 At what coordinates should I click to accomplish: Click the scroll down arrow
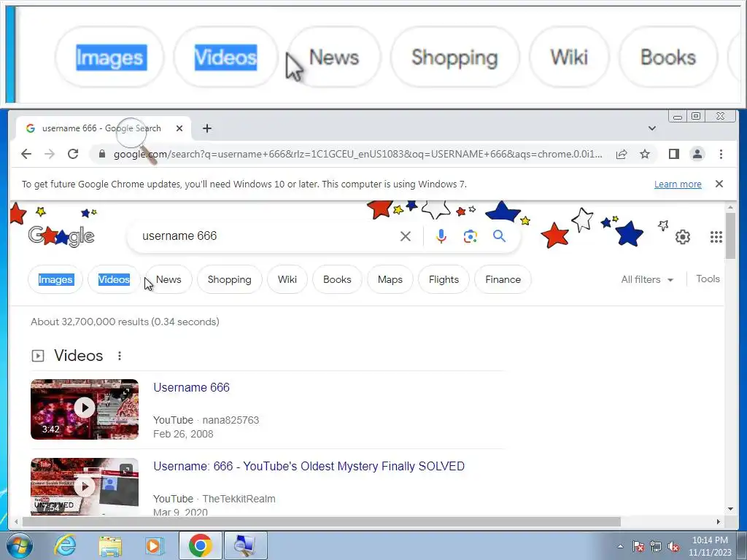pos(730,509)
